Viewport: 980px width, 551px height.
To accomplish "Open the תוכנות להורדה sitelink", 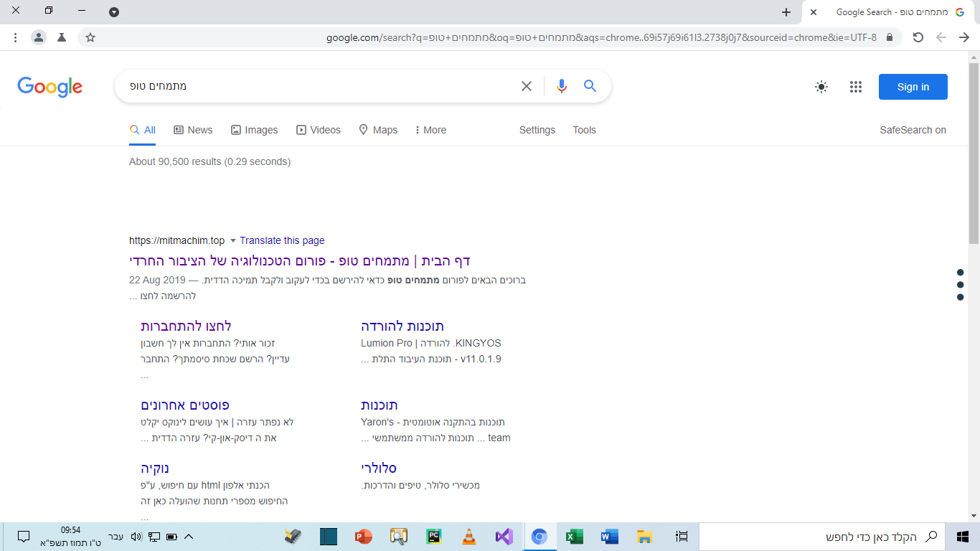I will [402, 326].
